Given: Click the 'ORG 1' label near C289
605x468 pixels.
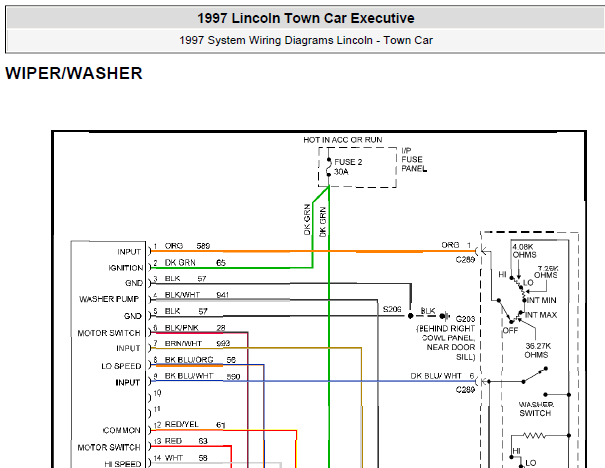Looking at the screenshot, I should 456,245.
